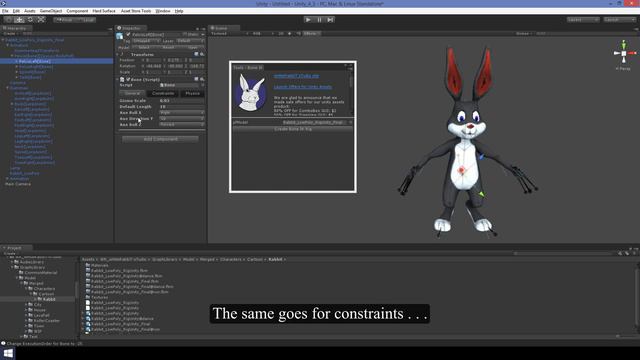Screen dimensions: 640x360
Task: Open the Window menu
Action: pos(163,11)
